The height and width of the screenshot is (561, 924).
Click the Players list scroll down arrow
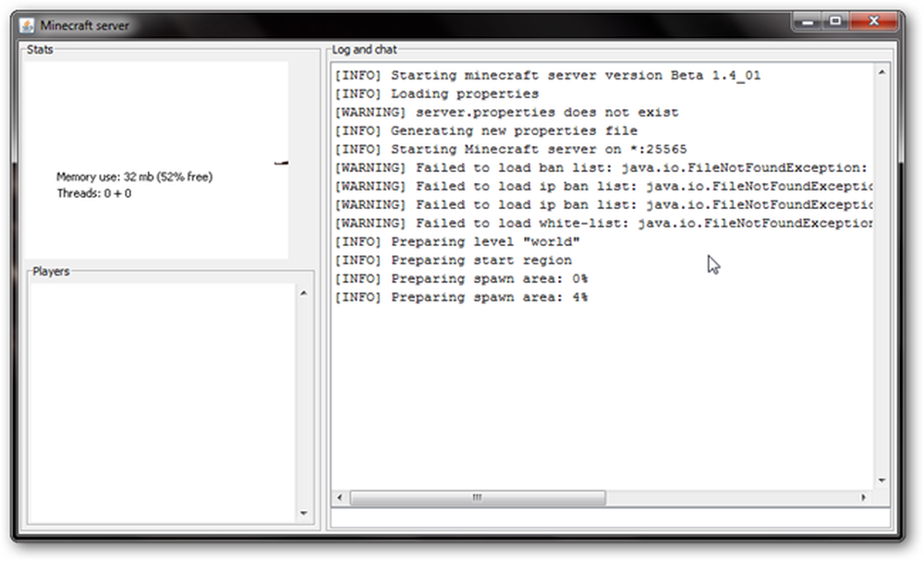(x=303, y=513)
